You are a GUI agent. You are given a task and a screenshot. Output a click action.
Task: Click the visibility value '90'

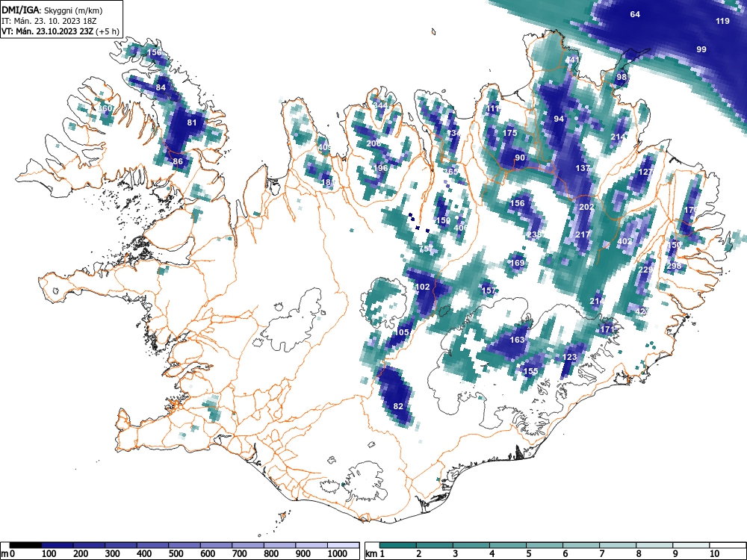[x=520, y=158]
